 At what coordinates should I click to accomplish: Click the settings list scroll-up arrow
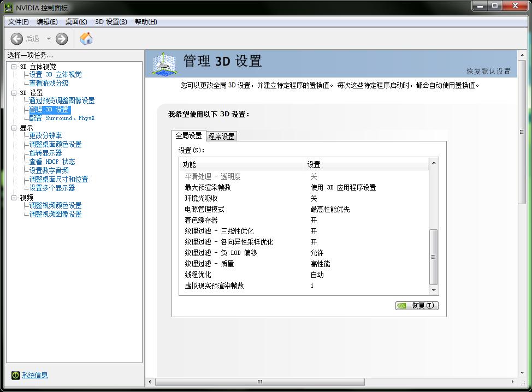click(x=434, y=163)
